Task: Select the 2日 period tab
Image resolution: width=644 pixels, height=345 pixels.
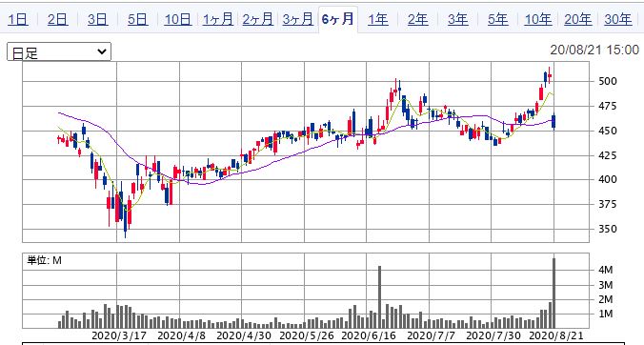Action: (x=58, y=19)
